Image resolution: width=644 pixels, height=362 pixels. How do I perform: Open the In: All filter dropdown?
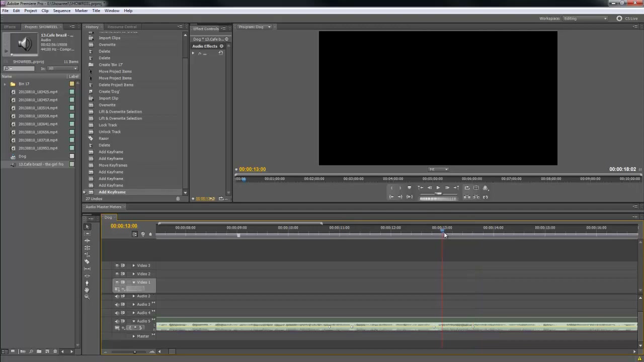click(x=62, y=68)
